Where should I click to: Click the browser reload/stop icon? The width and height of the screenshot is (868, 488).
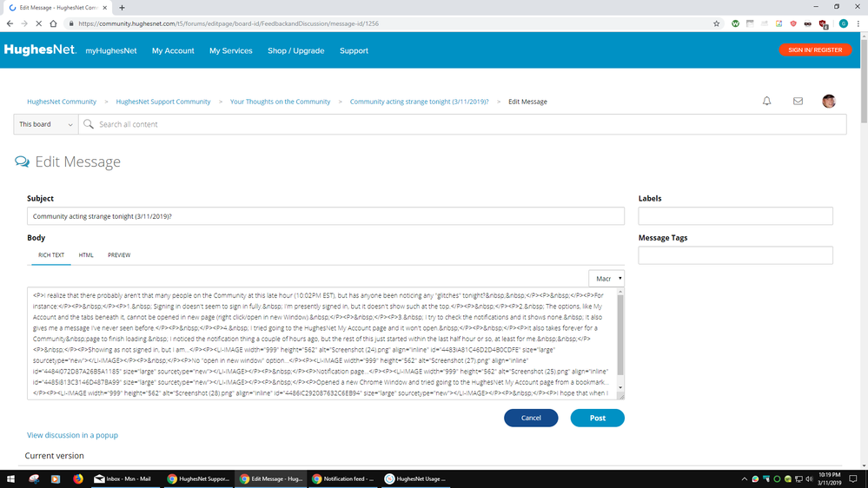[36, 23]
